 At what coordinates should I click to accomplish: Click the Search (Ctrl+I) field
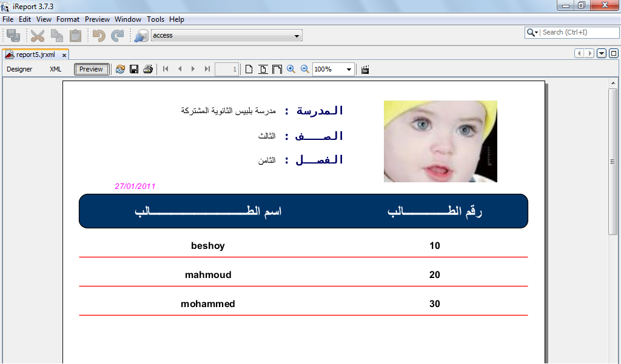pos(579,33)
